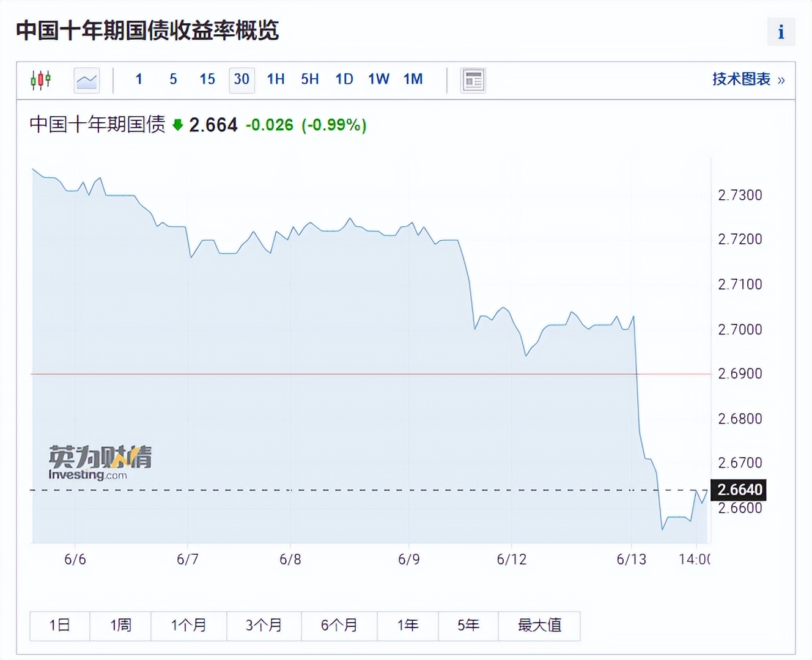Select the area line chart icon
Viewport: 812px width, 660px height.
tap(86, 80)
